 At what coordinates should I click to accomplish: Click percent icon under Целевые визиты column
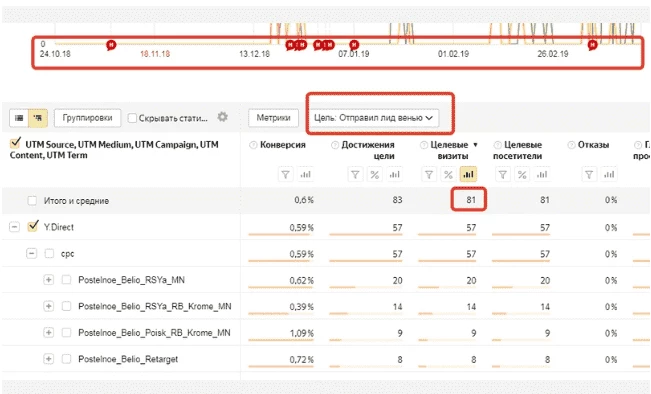click(x=448, y=174)
